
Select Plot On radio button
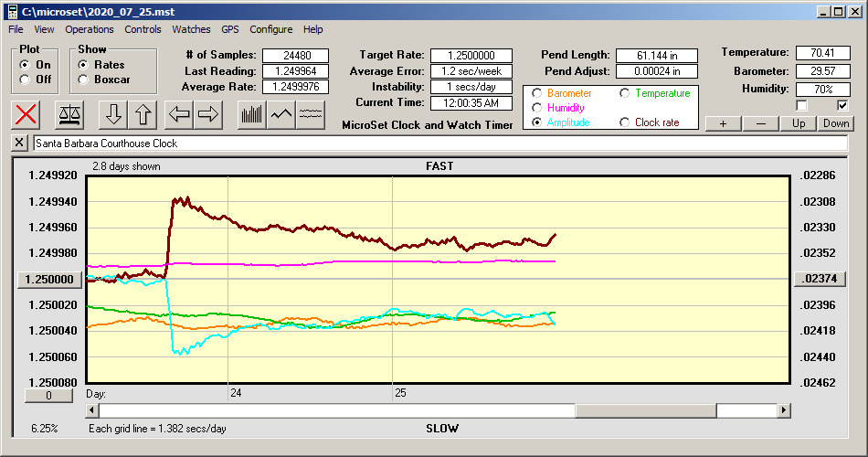click(25, 65)
